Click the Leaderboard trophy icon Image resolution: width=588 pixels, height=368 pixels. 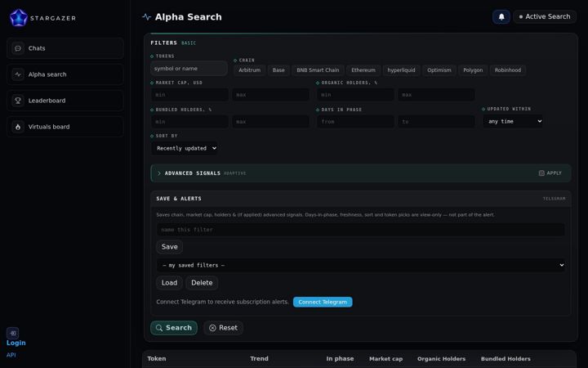pyautogui.click(x=18, y=101)
